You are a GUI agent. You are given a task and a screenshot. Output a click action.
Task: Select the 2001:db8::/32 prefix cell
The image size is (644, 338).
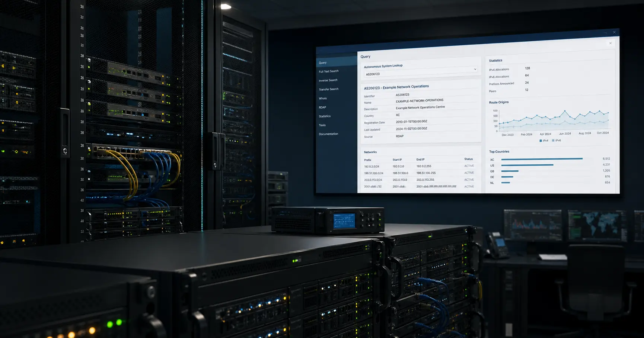click(x=373, y=187)
